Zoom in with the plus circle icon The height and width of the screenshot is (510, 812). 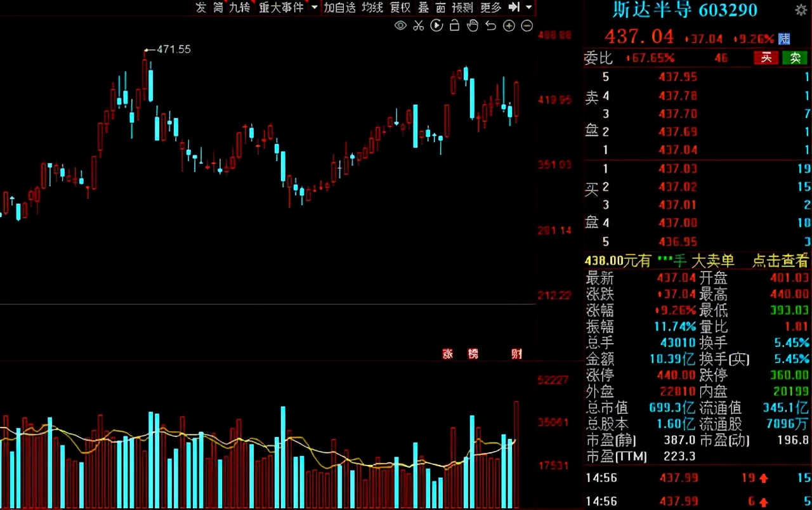click(509, 25)
